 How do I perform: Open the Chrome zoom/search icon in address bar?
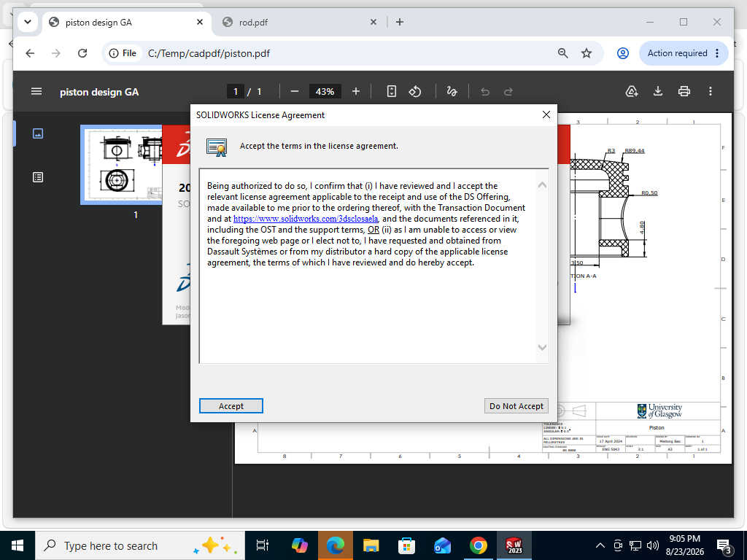click(563, 53)
